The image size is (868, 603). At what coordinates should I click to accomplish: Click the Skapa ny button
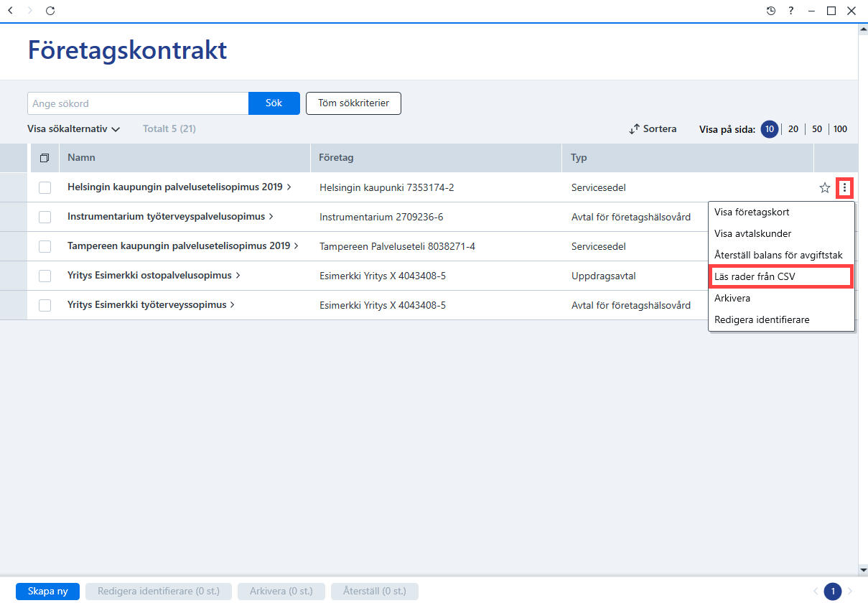tap(47, 592)
